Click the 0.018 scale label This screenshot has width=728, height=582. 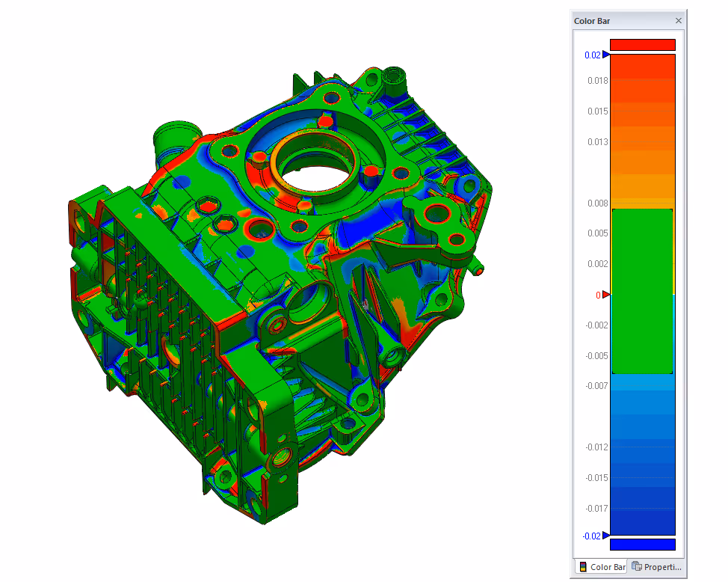click(x=597, y=81)
